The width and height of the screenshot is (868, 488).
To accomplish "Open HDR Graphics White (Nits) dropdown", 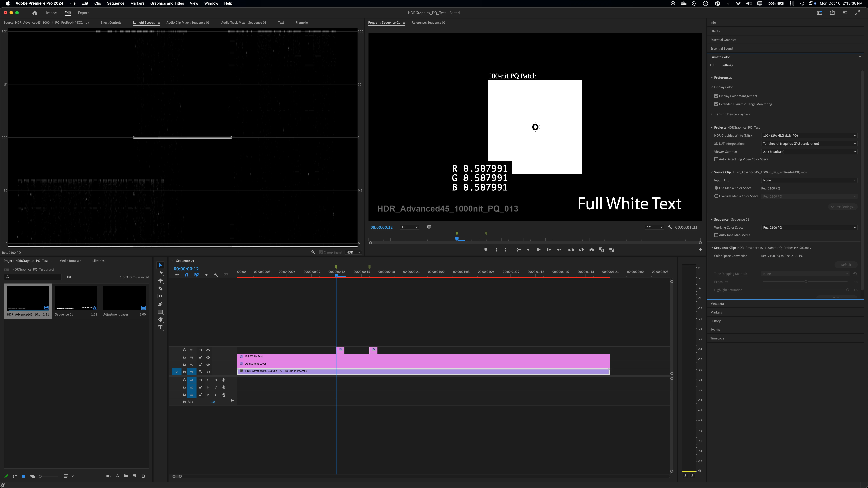I will [809, 135].
